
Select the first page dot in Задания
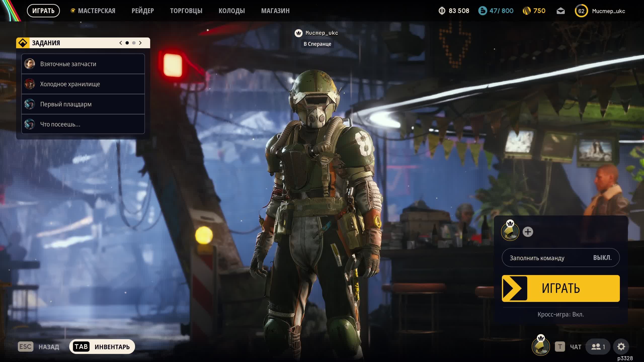tap(127, 43)
